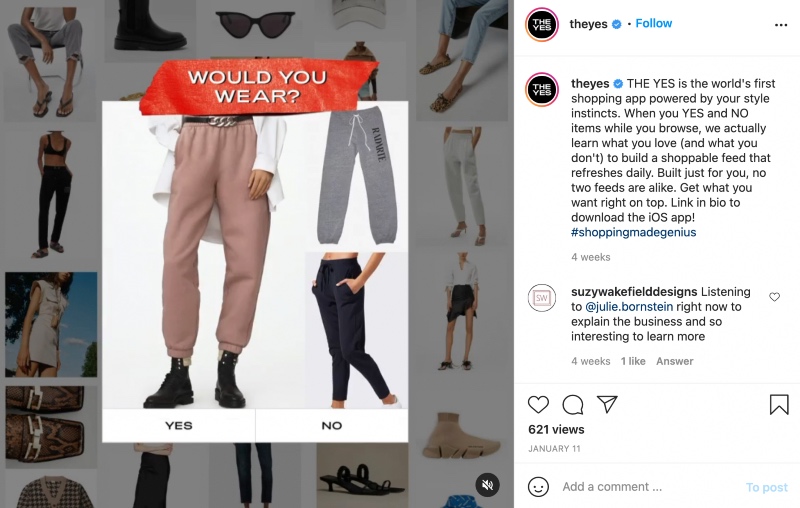800x508 pixels.
Task: Click To post to submit comment
Action: [x=767, y=488]
